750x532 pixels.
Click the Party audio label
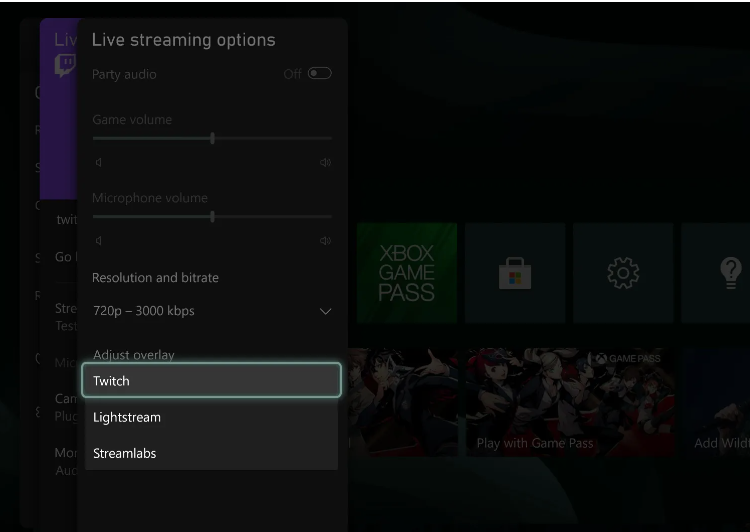(x=124, y=74)
